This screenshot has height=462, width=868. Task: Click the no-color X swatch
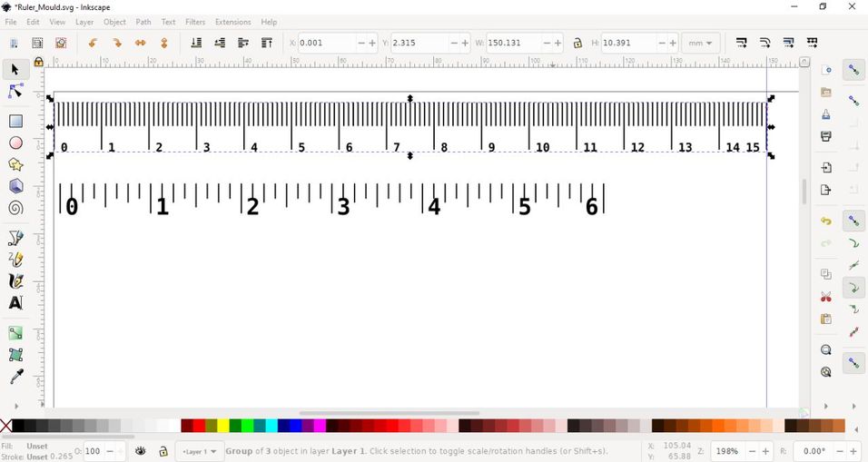[x=5, y=426]
